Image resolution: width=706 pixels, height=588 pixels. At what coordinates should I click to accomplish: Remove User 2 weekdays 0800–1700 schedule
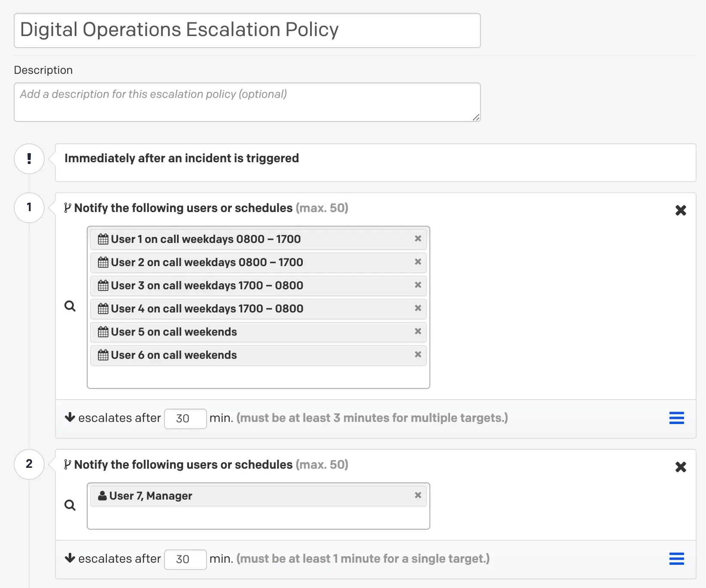417,262
